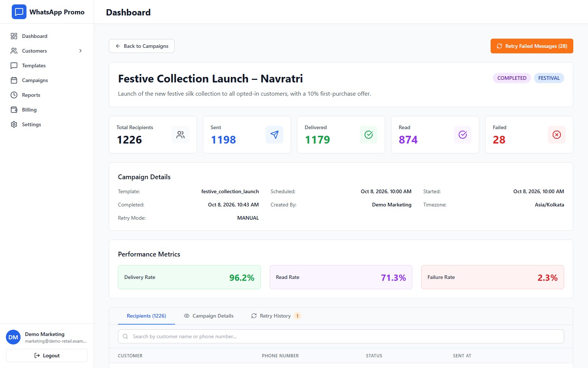Click the Delivered count 1179
Screen dimensions: 588x368
(318, 140)
